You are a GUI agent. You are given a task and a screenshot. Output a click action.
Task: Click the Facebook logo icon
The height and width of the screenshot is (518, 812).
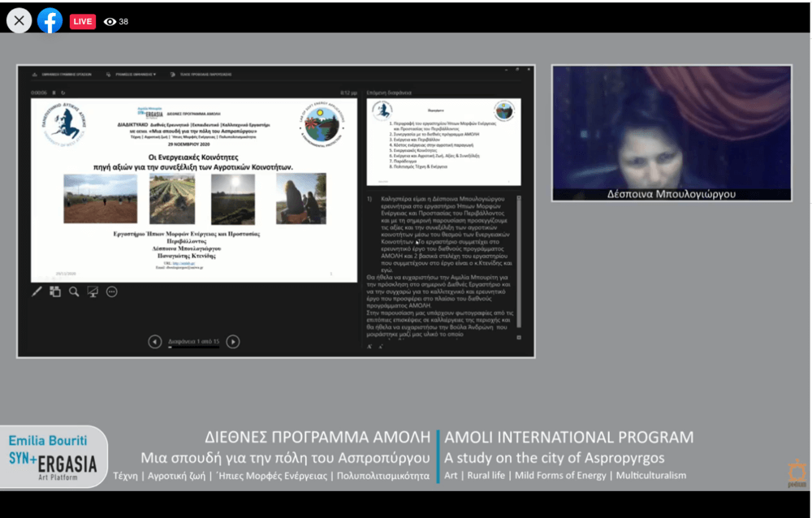[50, 20]
